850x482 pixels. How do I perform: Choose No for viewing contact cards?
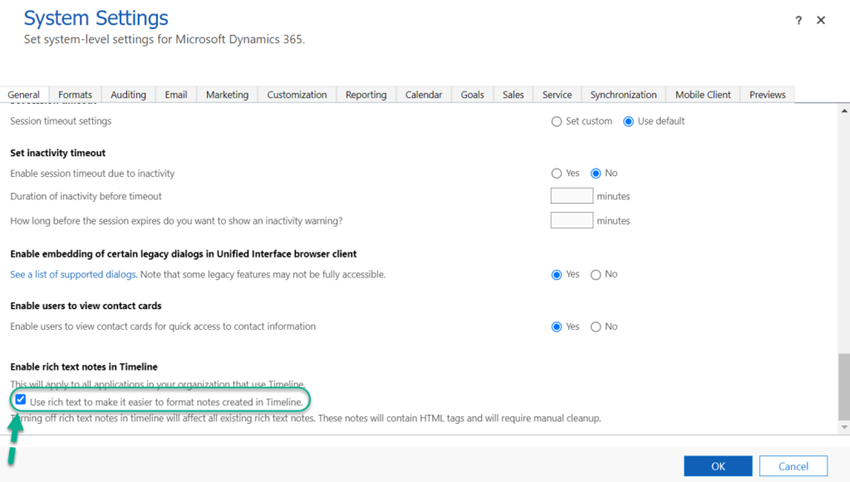pos(596,327)
